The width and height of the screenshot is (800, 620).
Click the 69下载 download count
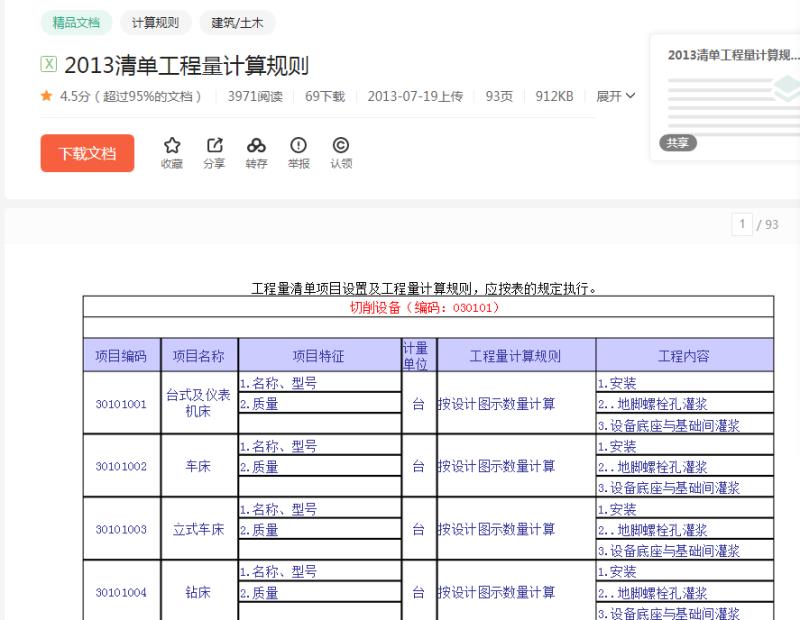(x=325, y=96)
